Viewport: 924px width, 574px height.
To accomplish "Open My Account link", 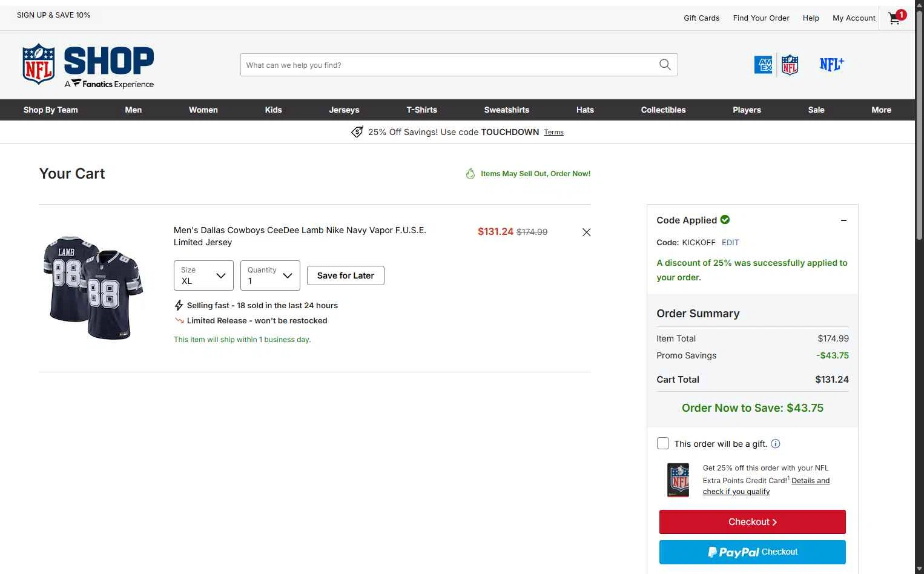I will point(854,18).
